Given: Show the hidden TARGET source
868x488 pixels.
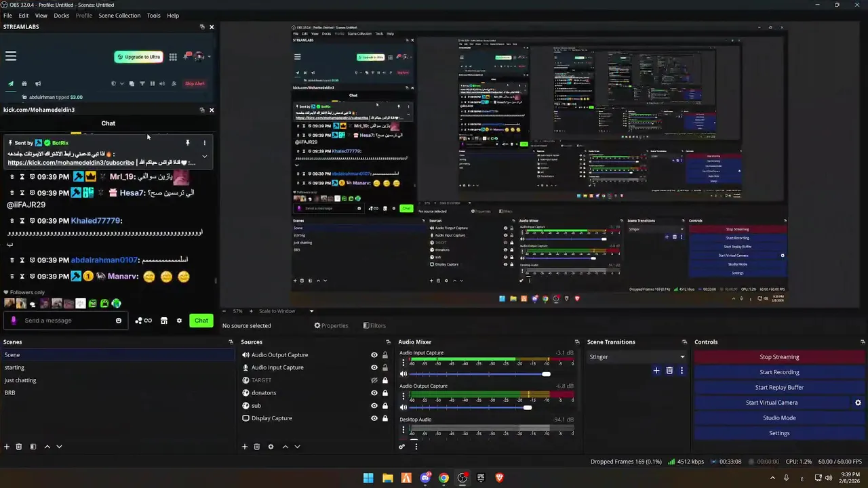Looking at the screenshot, I should pos(374,380).
